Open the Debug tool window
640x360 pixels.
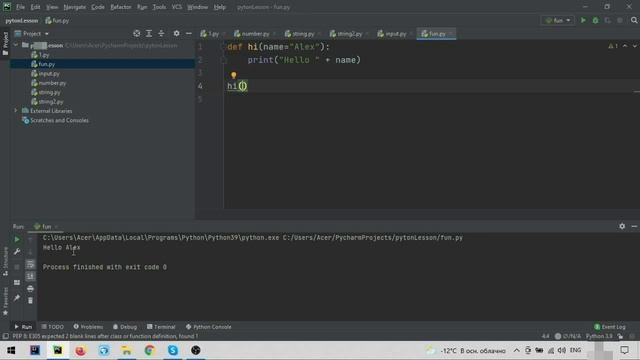pyautogui.click(x=125, y=327)
